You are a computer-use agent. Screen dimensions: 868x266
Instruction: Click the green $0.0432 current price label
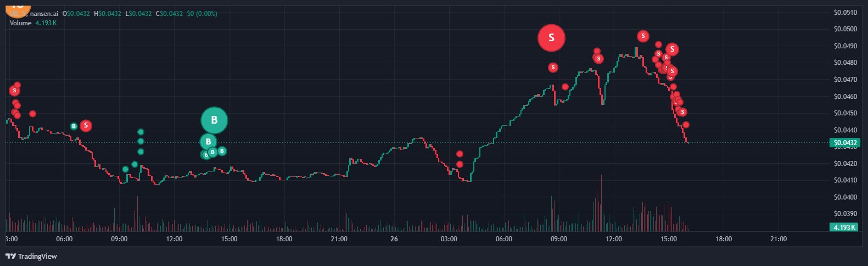(x=843, y=143)
